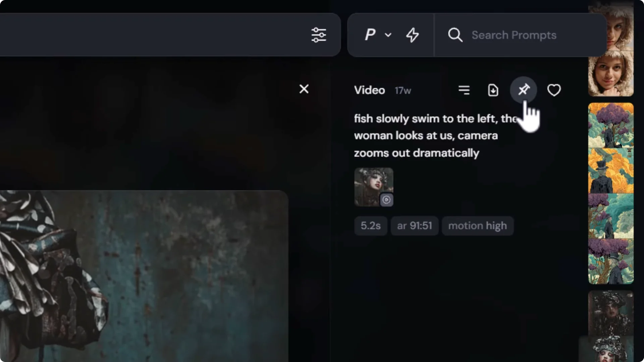Favorite this video with the heart
644x362 pixels.
553,90
